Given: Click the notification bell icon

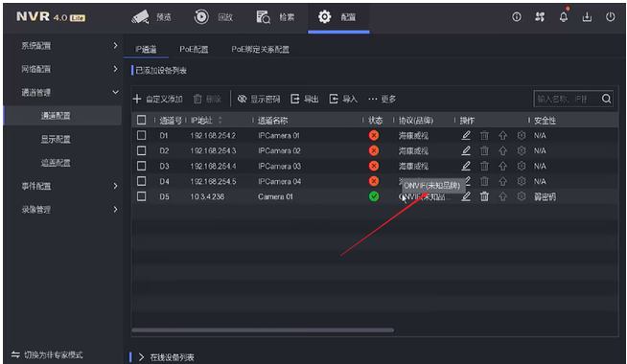Looking at the screenshot, I should [x=564, y=17].
